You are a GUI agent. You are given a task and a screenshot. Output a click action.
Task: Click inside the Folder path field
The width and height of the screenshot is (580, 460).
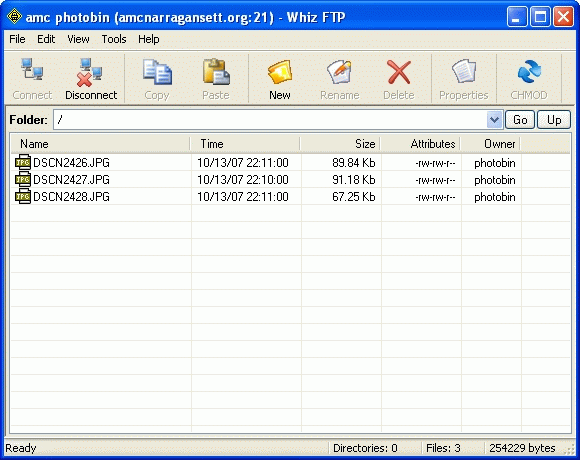(270, 120)
